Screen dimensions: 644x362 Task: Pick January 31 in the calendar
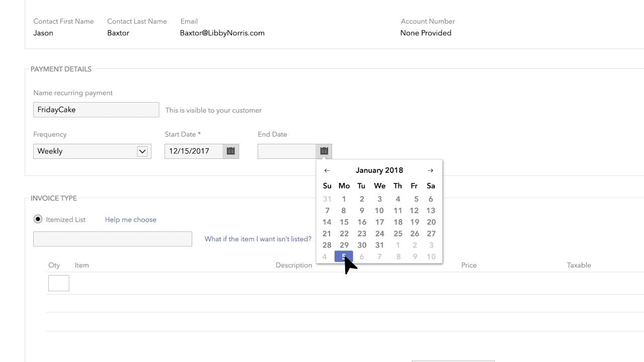[x=379, y=245]
